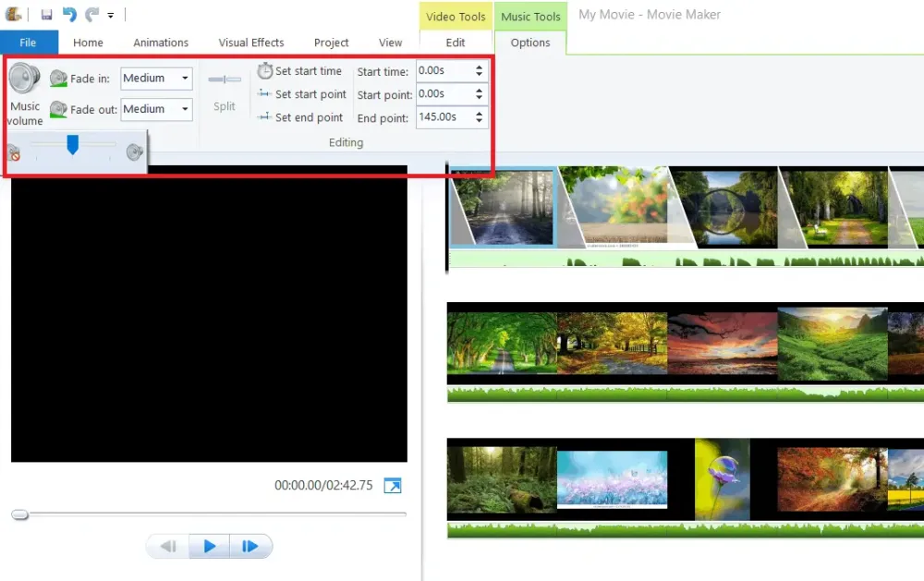This screenshot has width=924, height=581.
Task: Increase the Start point with the up arrow
Action: click(479, 91)
